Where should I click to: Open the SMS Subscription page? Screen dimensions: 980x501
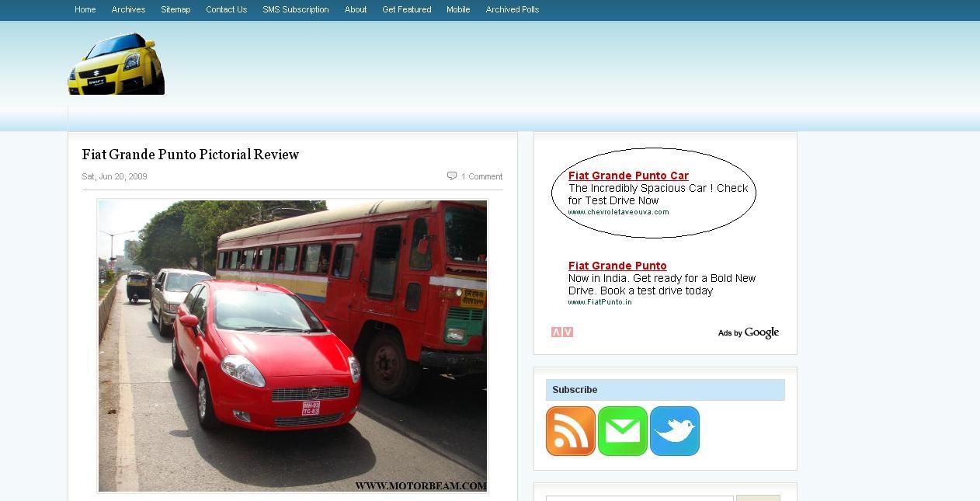click(x=295, y=9)
